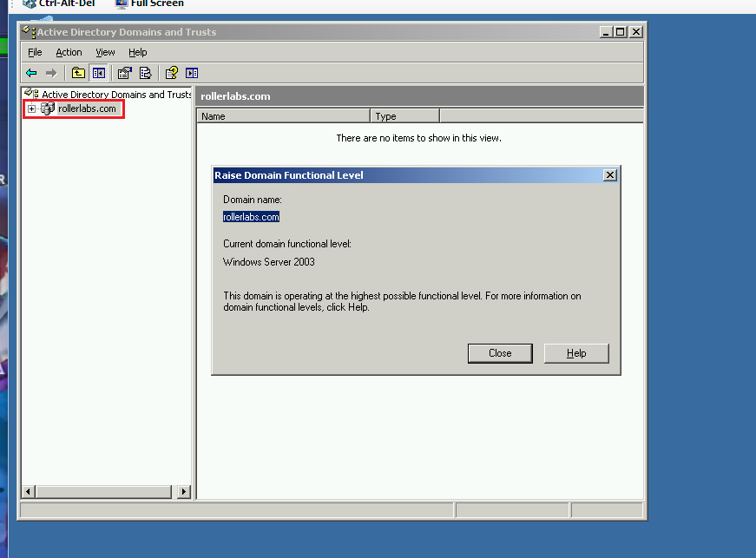
Task: Sort by the Type column header
Action: coord(405,116)
